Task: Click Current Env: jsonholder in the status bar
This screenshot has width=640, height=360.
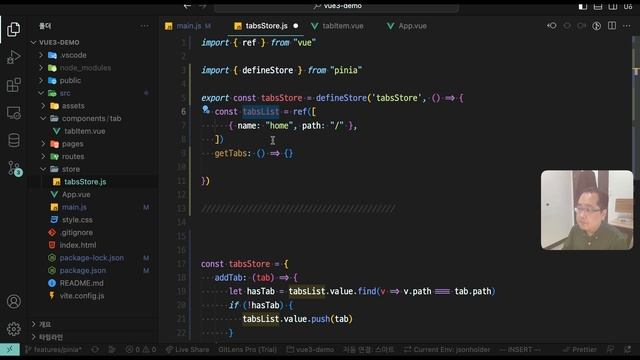Action: [447, 349]
